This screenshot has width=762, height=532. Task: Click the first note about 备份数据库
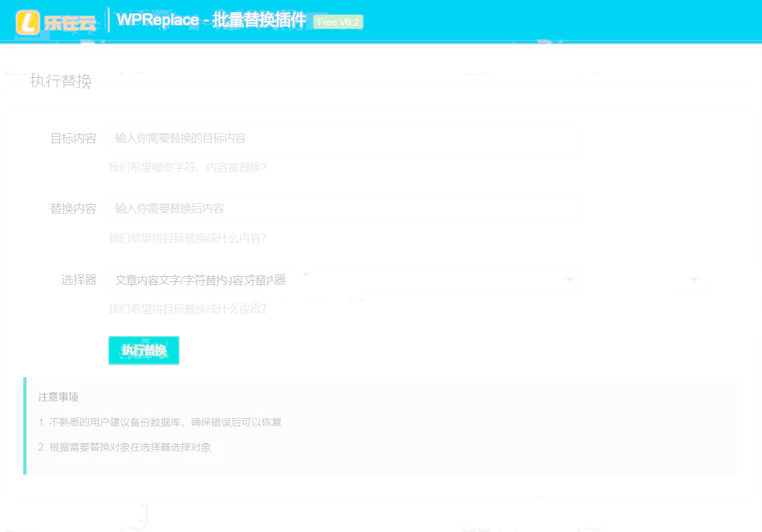point(160,422)
